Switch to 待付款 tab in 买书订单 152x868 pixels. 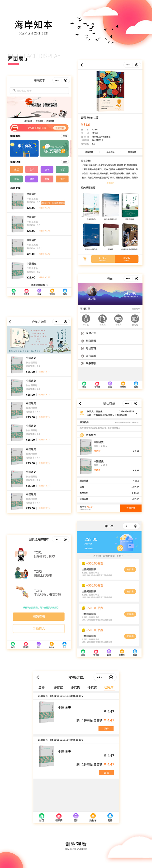pyautogui.click(x=58, y=687)
